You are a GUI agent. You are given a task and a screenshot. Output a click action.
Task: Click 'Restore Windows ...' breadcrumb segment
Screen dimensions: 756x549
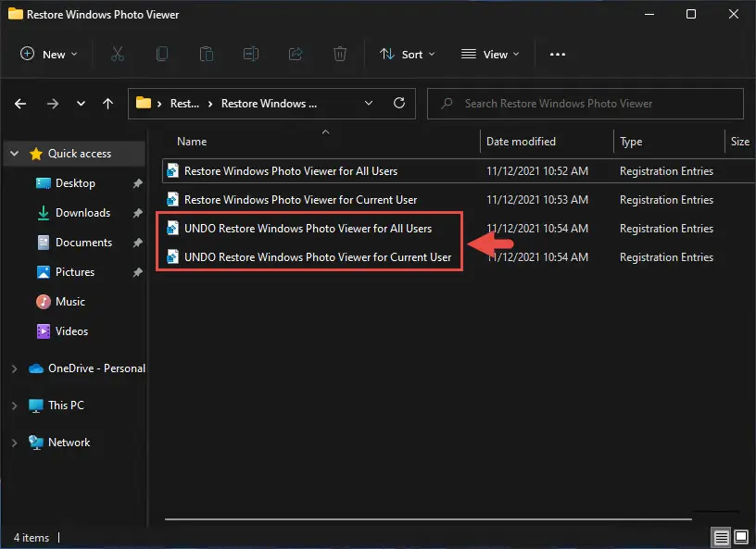269,104
